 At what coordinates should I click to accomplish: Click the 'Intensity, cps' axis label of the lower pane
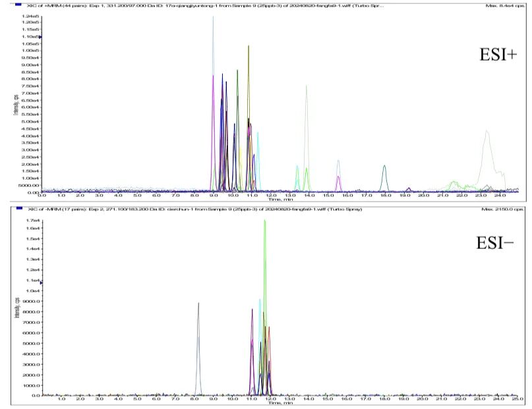(16, 308)
